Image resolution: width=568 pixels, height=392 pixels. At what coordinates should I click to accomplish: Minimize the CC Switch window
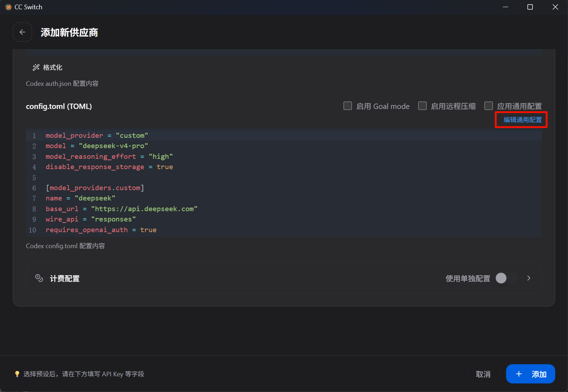[x=505, y=7]
